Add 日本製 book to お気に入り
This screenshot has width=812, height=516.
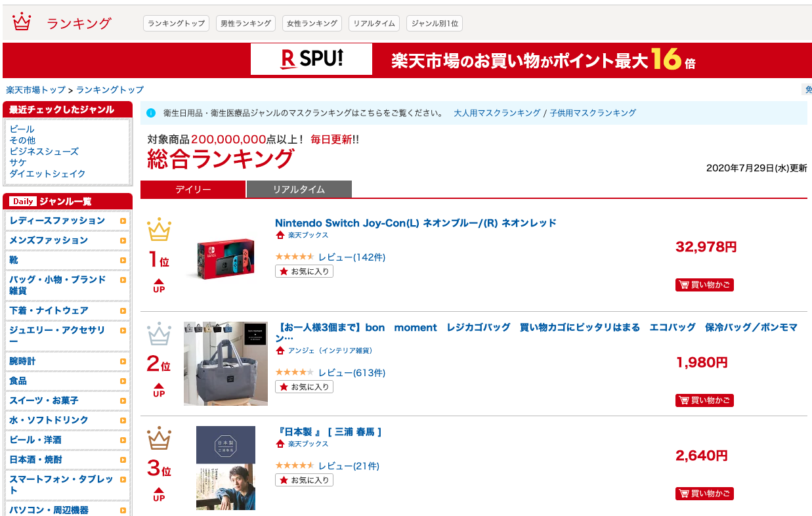click(304, 480)
